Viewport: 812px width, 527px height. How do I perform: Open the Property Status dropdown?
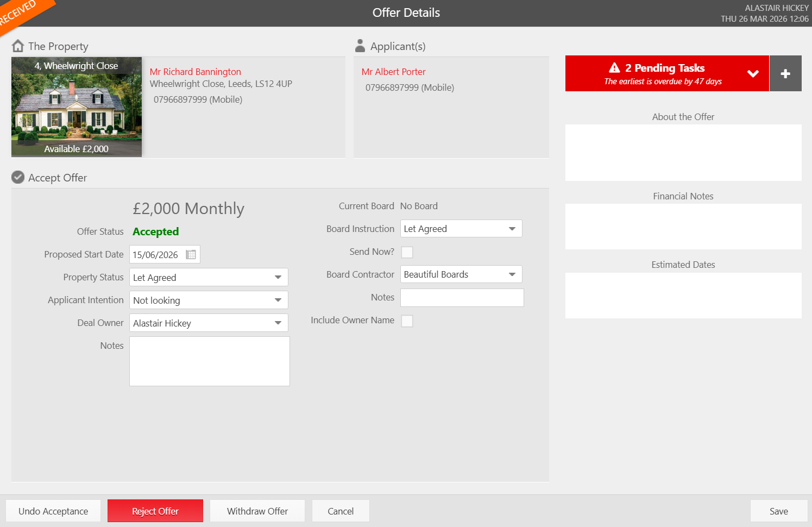pos(209,277)
